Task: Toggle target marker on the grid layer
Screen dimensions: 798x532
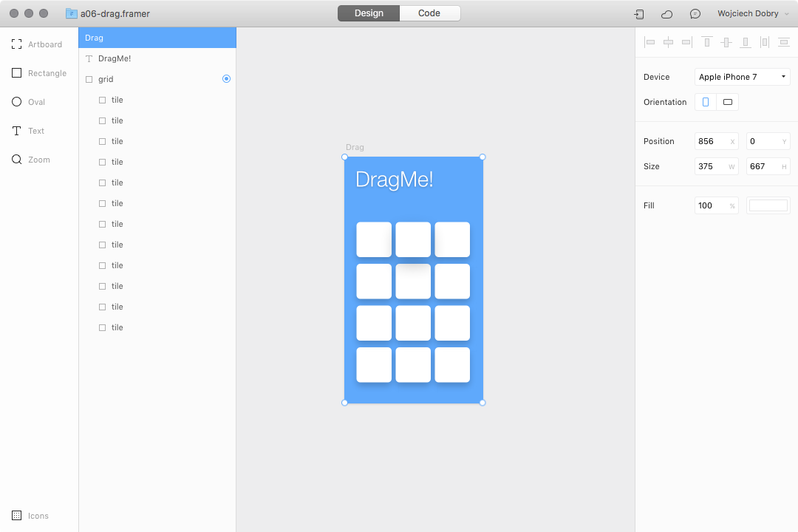Action: (226, 78)
